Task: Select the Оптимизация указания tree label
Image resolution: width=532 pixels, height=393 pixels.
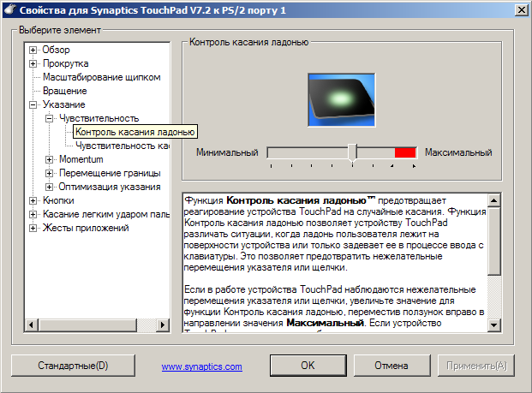Action: coord(110,187)
